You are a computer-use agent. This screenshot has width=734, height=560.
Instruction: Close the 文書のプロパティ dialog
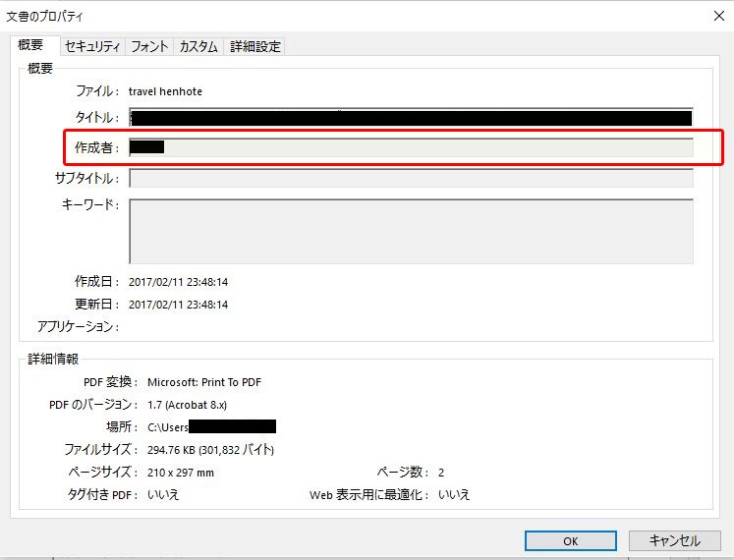click(x=719, y=16)
